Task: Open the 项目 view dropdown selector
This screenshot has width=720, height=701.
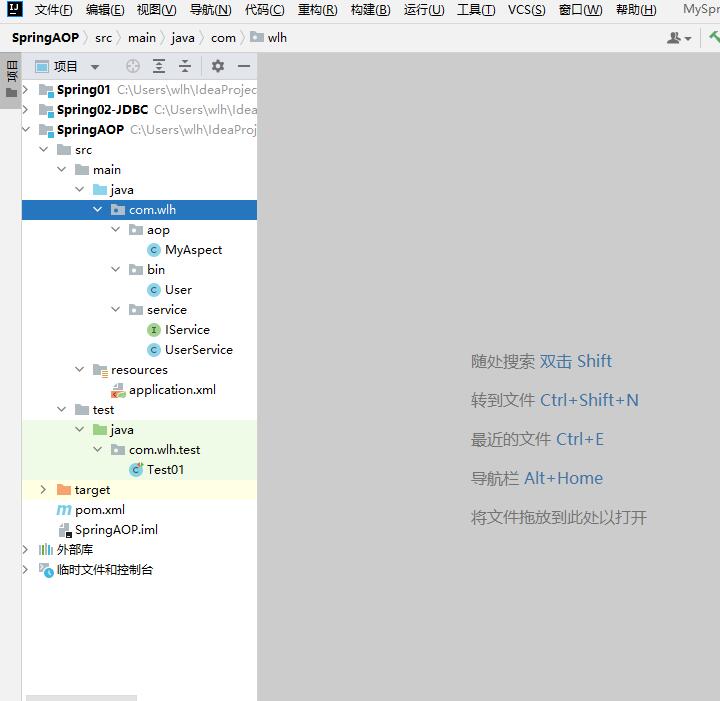Action: coord(95,67)
